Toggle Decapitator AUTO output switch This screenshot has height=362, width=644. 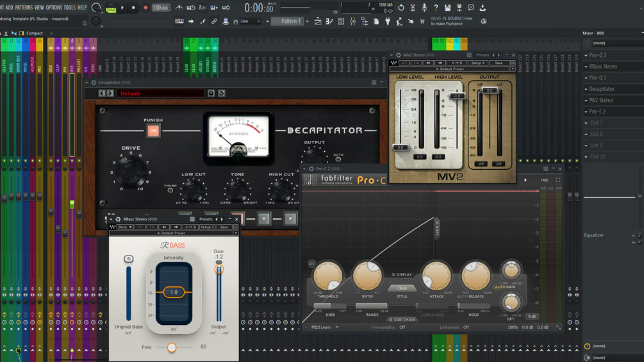click(x=338, y=160)
